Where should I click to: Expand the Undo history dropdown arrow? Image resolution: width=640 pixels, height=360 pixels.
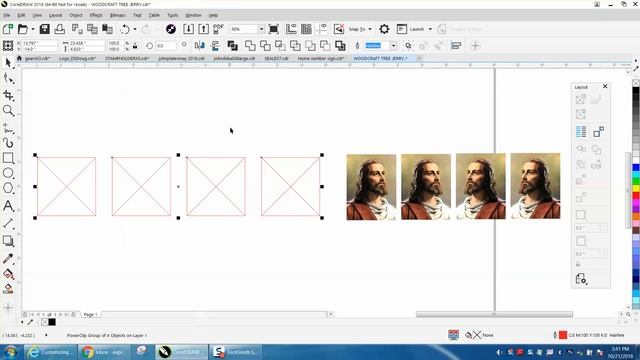135,29
